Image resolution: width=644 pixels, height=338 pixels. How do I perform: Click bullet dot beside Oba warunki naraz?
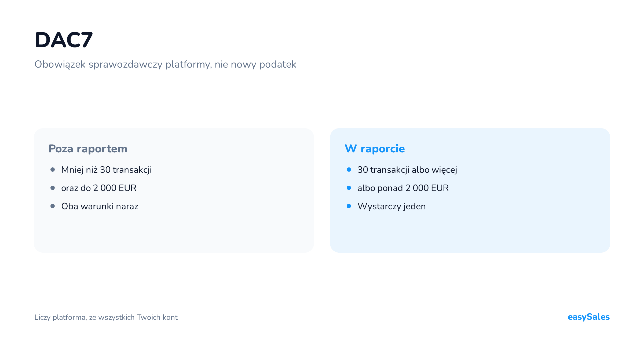tap(53, 206)
